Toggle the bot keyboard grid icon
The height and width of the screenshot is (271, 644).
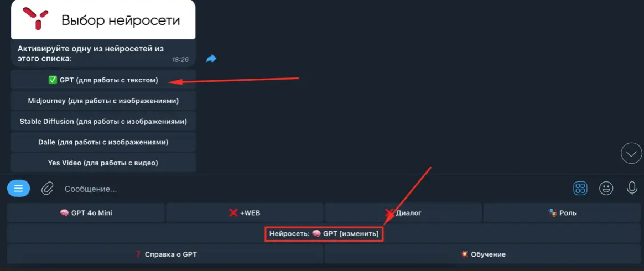pyautogui.click(x=580, y=189)
